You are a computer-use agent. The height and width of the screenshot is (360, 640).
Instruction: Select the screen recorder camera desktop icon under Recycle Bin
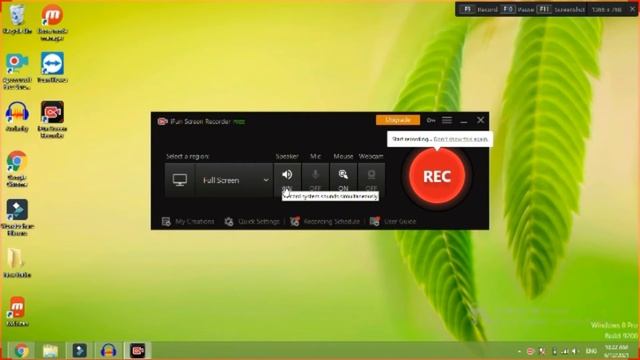[17, 71]
